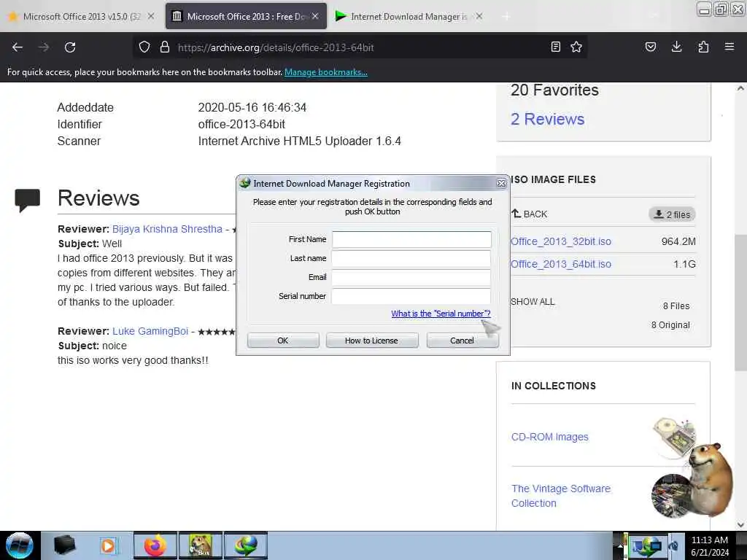Viewport: 747px width, 560px height.
Task: Open the extensions puzzle icon
Action: (703, 47)
